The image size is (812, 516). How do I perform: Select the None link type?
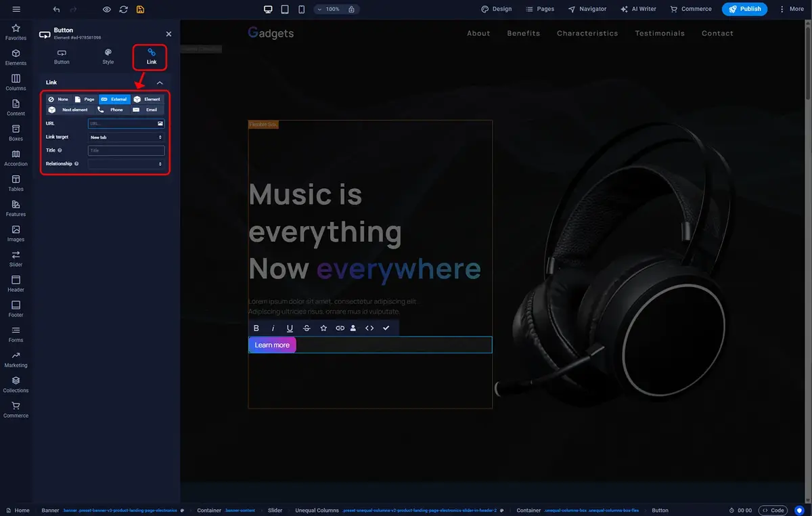coord(58,100)
